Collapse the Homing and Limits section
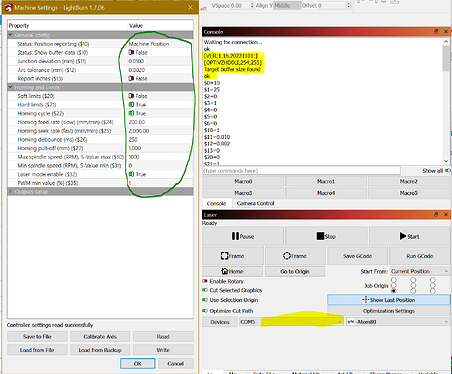452x374 pixels. point(11,87)
